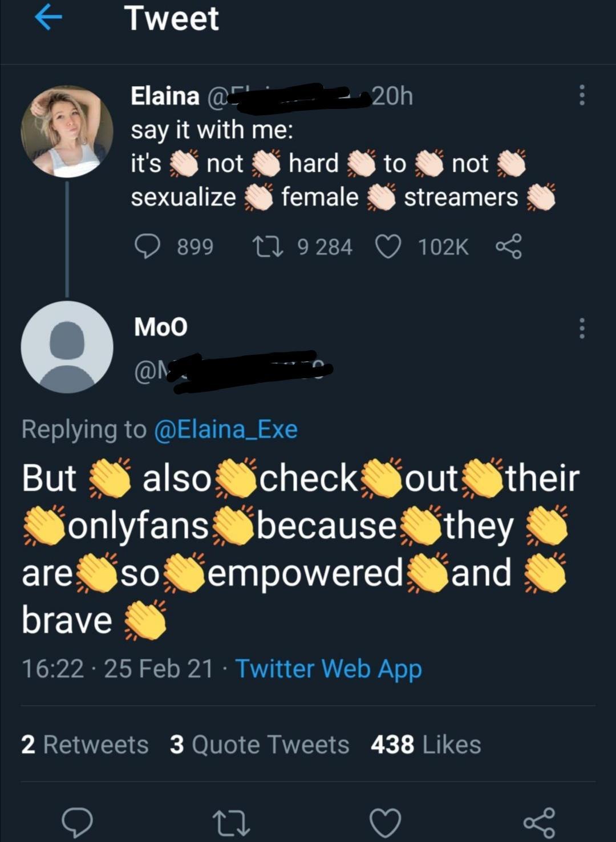Open Elaina's profile picture
Screen dimensions: 616x842
(67, 131)
